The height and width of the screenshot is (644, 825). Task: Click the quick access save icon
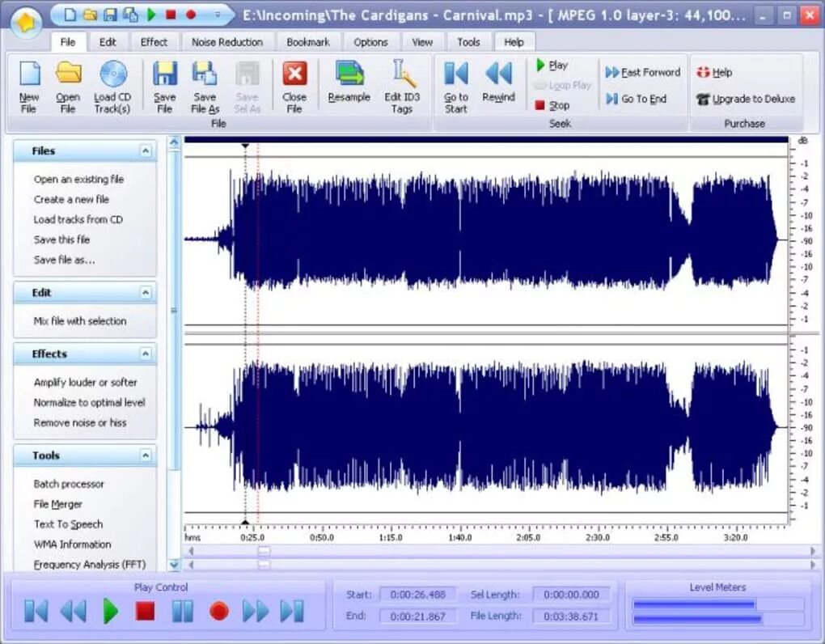click(x=110, y=15)
